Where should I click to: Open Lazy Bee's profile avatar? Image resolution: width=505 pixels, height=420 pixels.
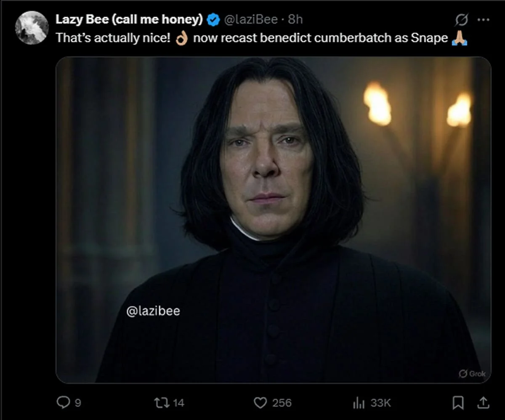(x=32, y=28)
